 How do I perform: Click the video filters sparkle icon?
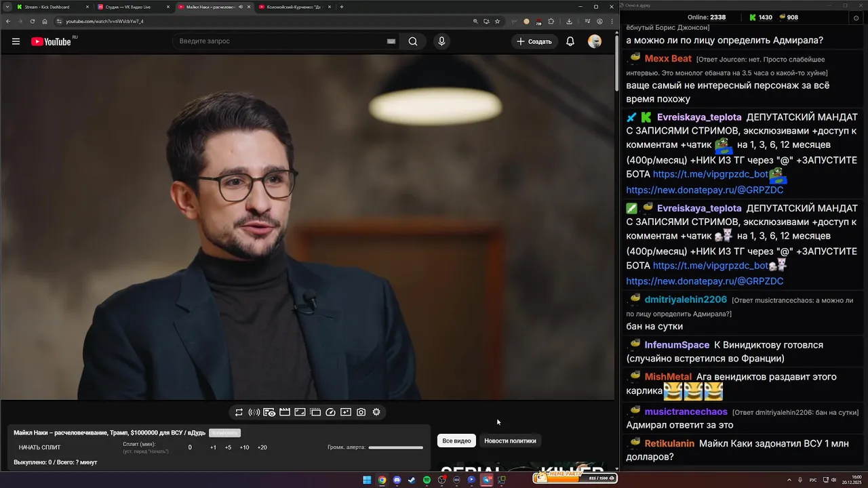click(x=346, y=412)
